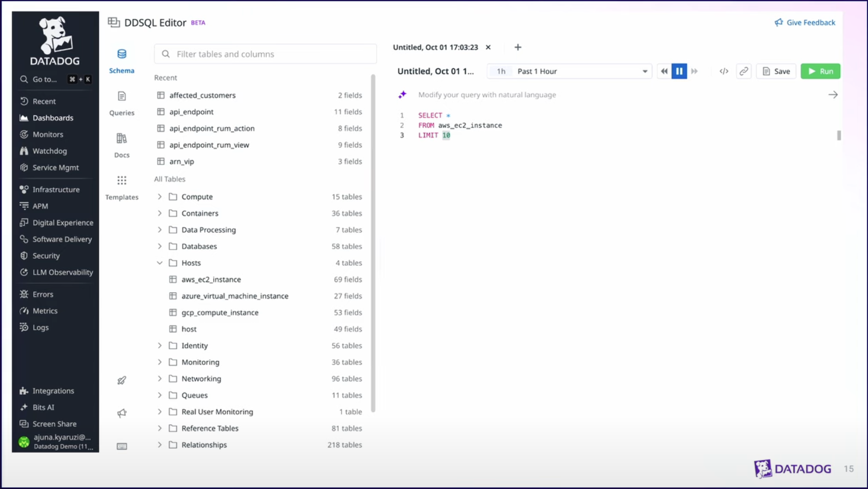This screenshot has width=868, height=489.
Task: Open Dashboards in the left navigation
Action: click(x=52, y=118)
